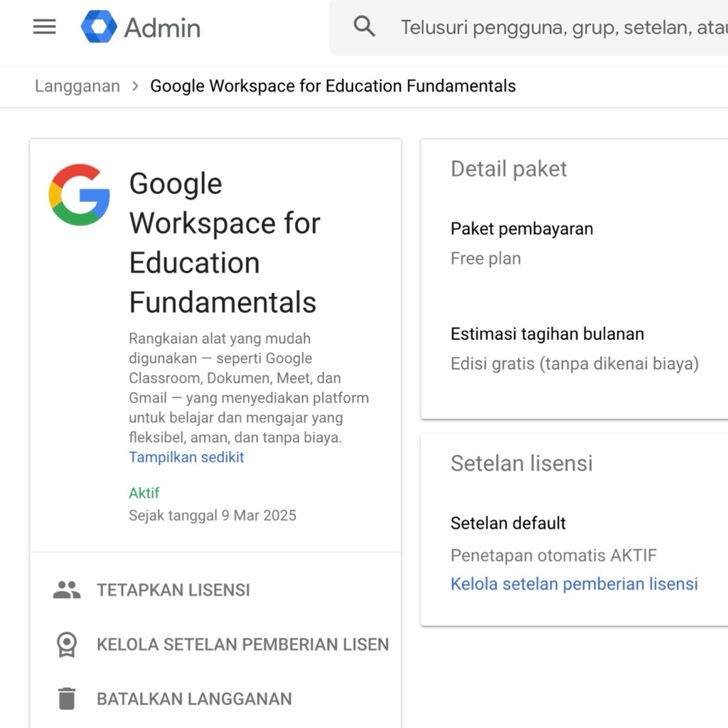Select the badge icon next to Kelola Setelan
728x728 pixels.
point(65,644)
